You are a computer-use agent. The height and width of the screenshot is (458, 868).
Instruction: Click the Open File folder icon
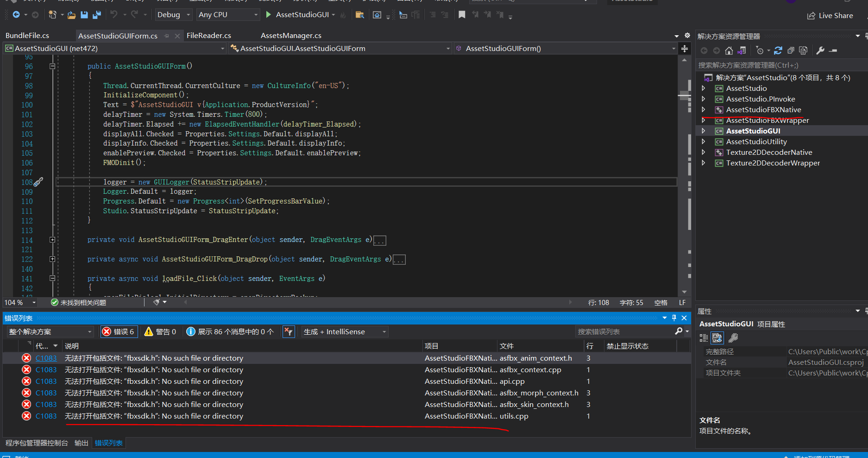tap(71, 15)
